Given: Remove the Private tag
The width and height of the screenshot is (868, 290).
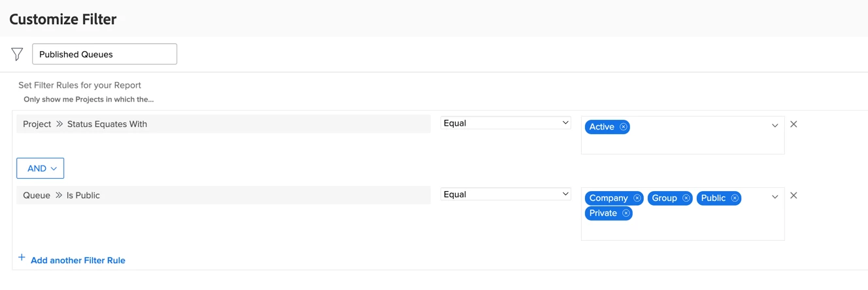Looking at the screenshot, I should [626, 213].
